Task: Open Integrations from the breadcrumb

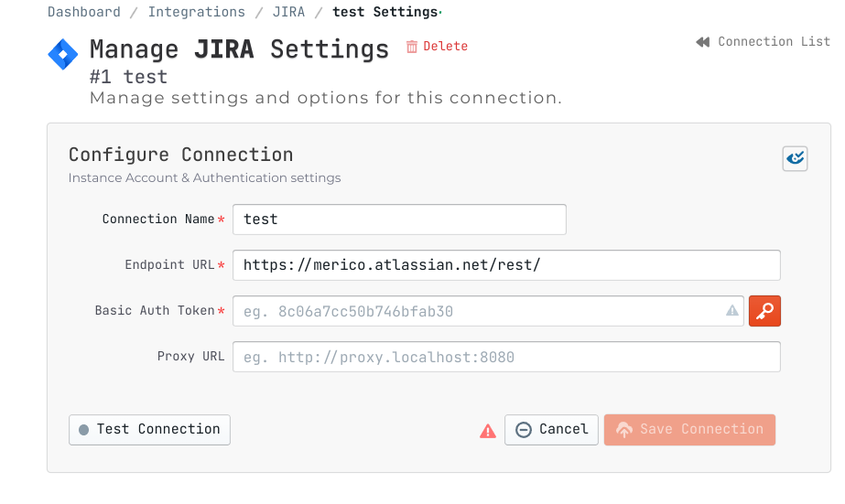Action: tap(197, 12)
